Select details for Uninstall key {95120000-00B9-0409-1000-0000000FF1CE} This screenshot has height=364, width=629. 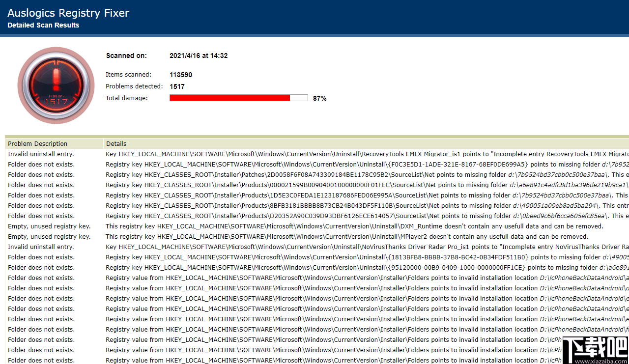coord(367,268)
